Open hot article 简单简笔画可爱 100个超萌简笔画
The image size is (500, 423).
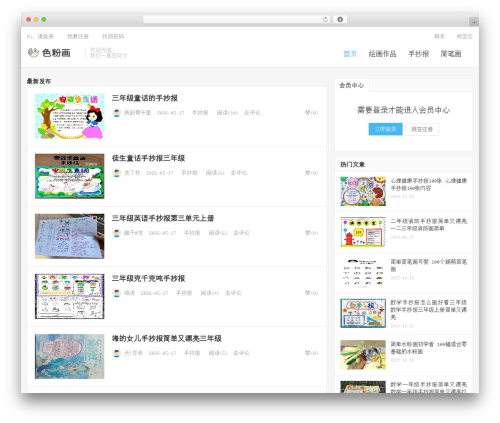[429, 265]
